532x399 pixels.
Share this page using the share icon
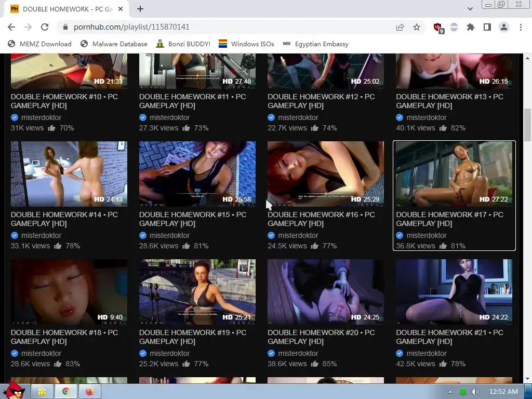400,27
